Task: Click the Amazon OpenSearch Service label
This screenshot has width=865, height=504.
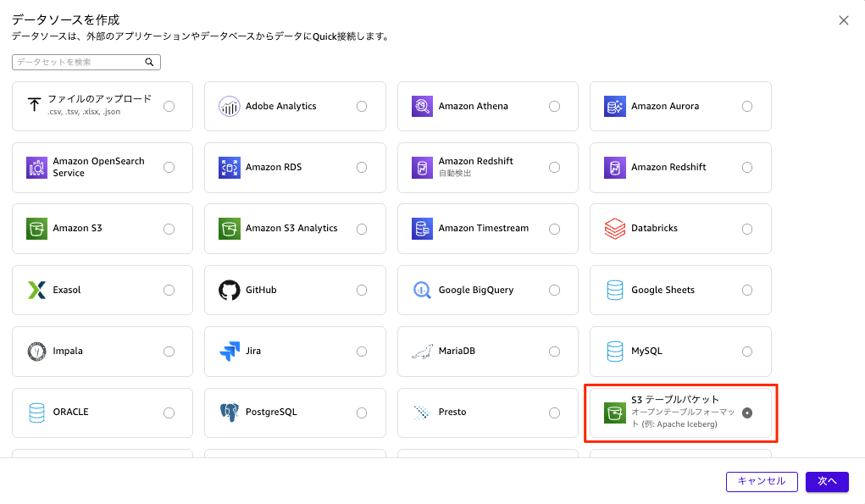Action: point(99,167)
